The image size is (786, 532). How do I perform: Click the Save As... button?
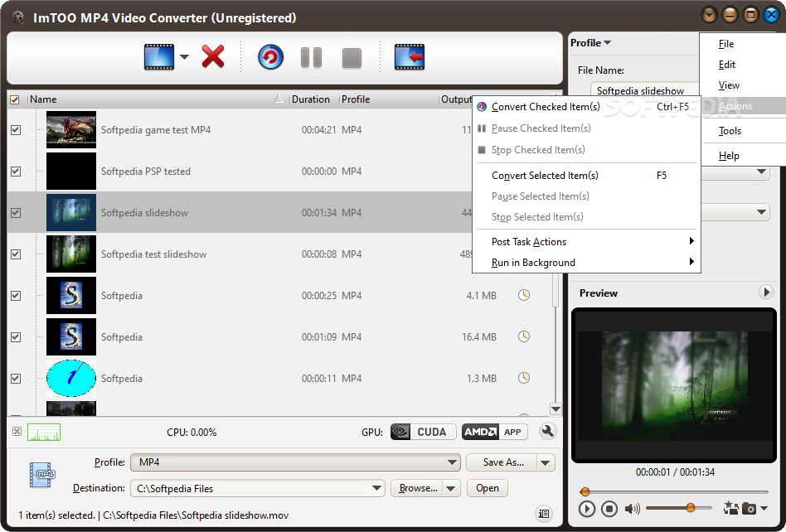[502, 462]
